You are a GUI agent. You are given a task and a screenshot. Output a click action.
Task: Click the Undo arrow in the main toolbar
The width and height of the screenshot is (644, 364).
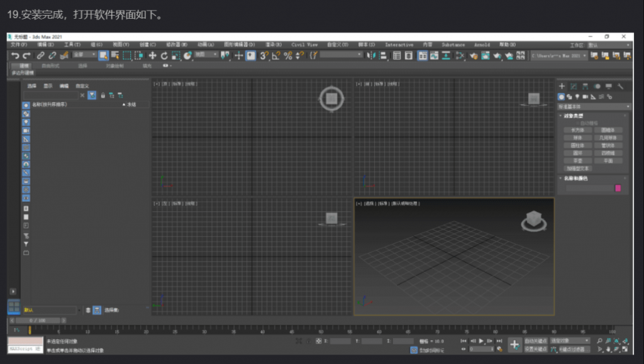tap(16, 56)
